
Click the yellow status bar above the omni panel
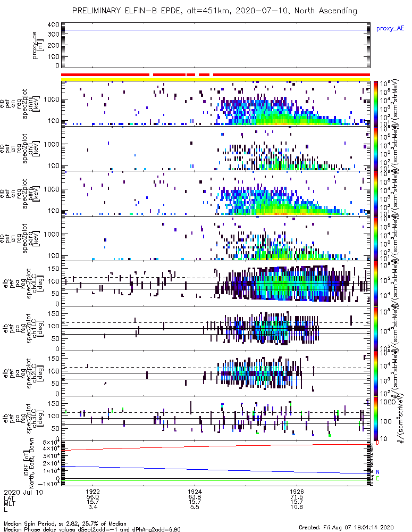coord(216,79)
